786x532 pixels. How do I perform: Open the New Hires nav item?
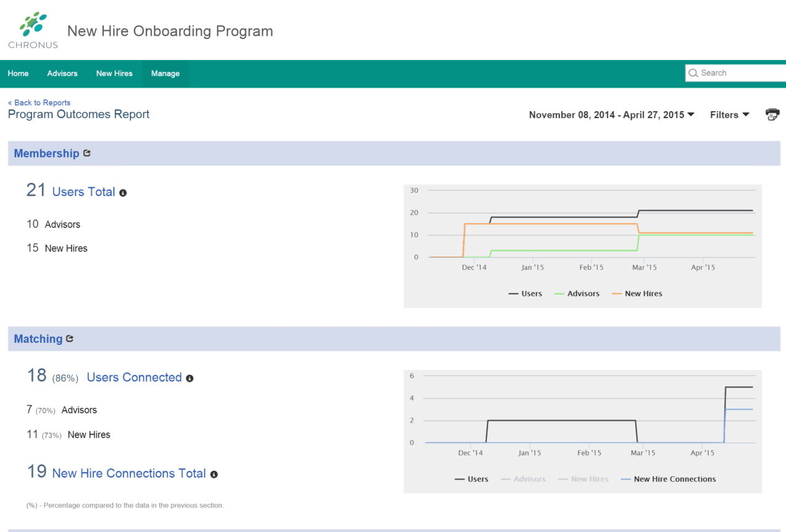coord(114,74)
